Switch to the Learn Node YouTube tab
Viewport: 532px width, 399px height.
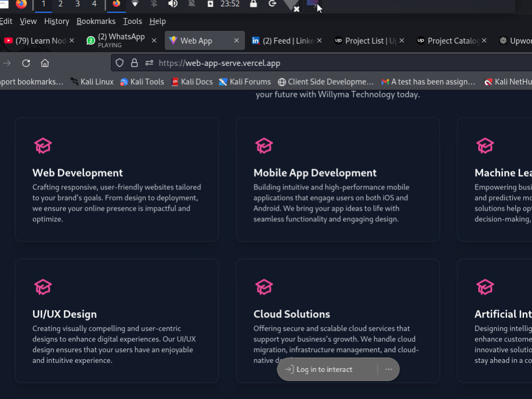(x=39, y=41)
